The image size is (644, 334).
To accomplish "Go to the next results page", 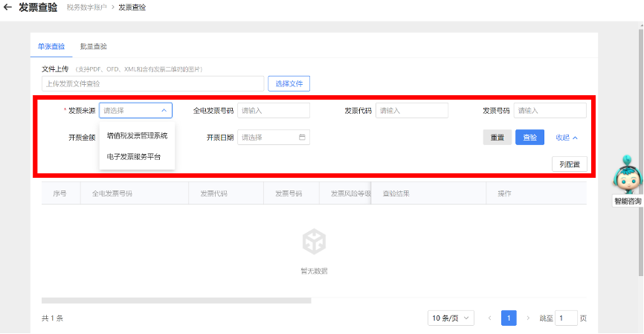I will coord(528,318).
